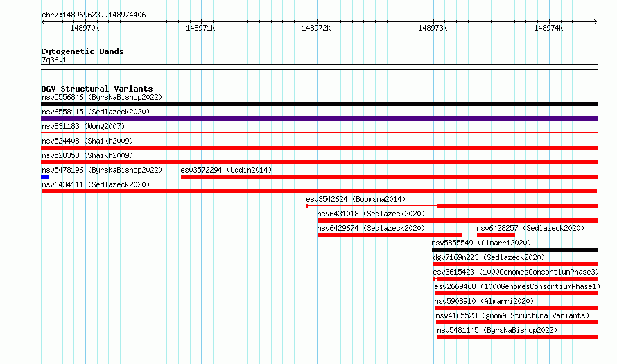
Task: Click the nsv5481145 (ByrskaBishop2022) label
Action: 497,330
